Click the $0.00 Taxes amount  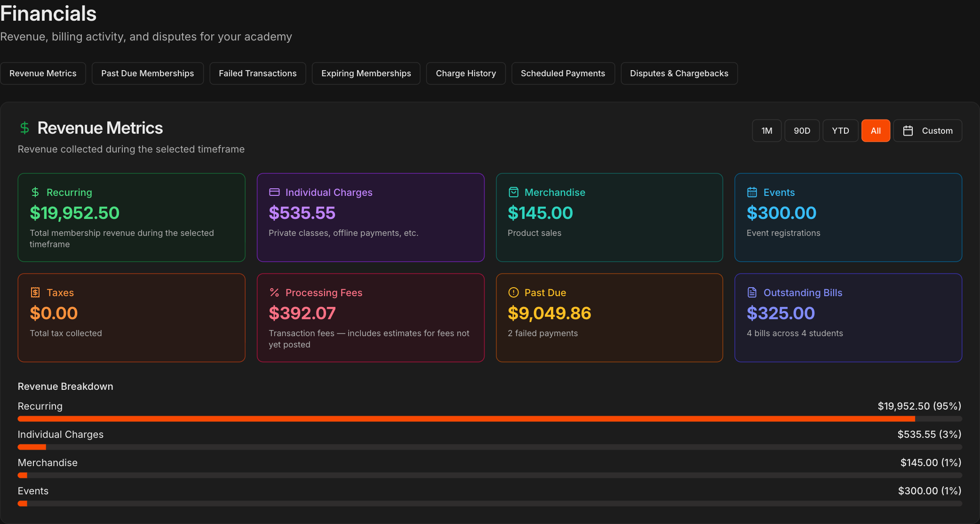click(x=54, y=313)
